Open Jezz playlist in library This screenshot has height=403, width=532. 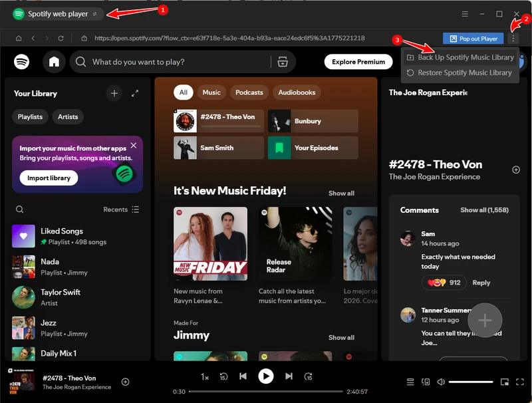pos(78,328)
